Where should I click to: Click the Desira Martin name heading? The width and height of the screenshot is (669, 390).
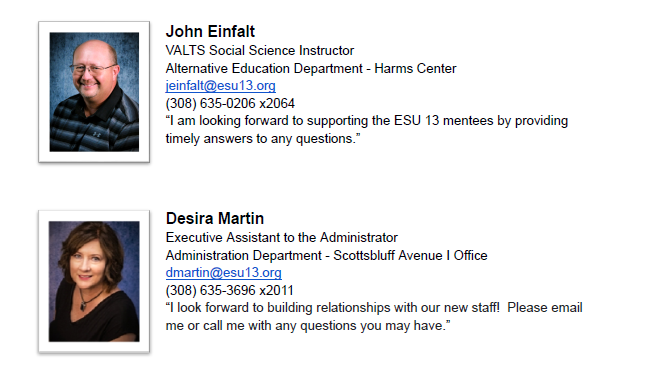pyautogui.click(x=215, y=218)
